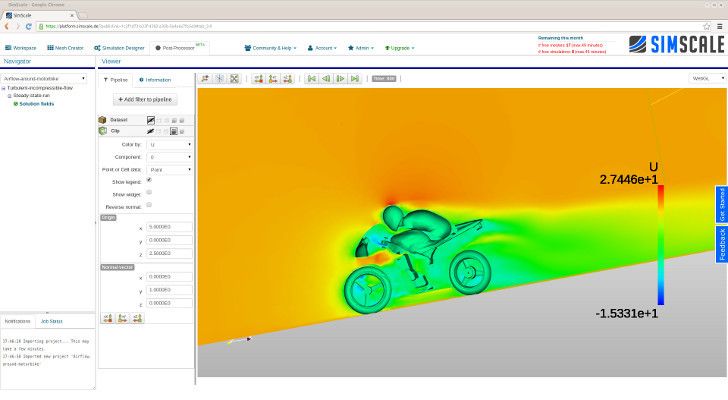Step back one time step
The image size is (728, 400).
point(326,78)
